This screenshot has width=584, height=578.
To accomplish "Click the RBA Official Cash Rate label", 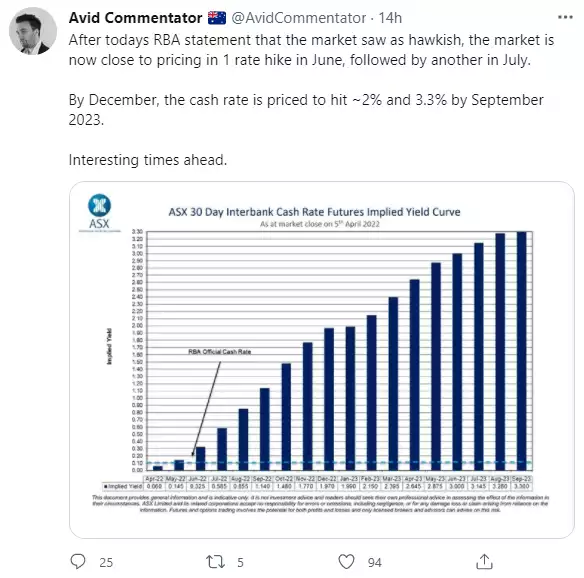I will tap(220, 352).
